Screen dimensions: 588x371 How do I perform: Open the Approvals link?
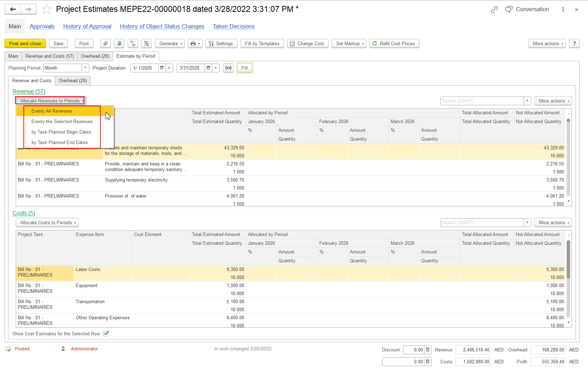pos(42,26)
